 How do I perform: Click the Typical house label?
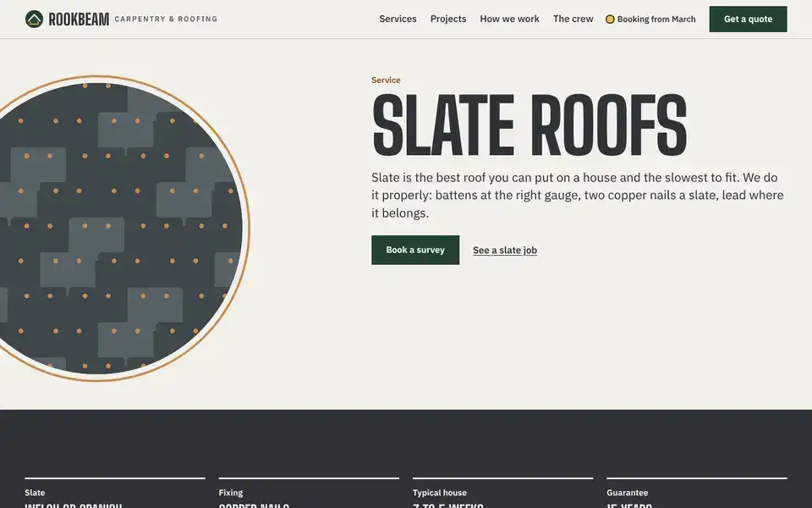440,493
